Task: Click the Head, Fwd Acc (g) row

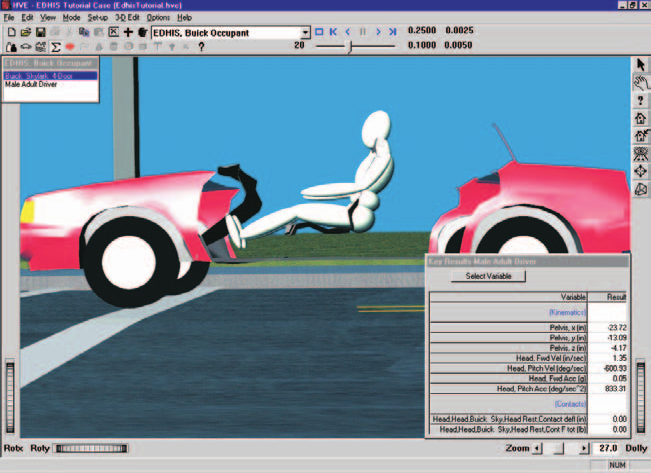Action: (x=529, y=378)
